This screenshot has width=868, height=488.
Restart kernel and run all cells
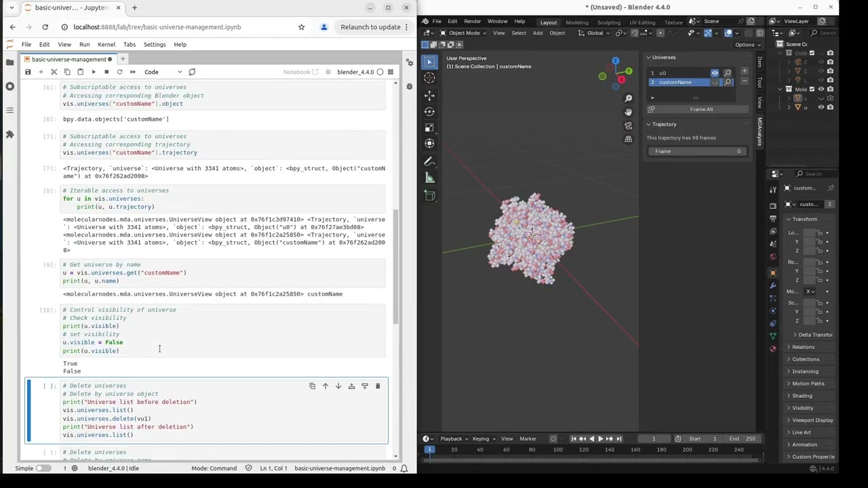click(x=133, y=72)
